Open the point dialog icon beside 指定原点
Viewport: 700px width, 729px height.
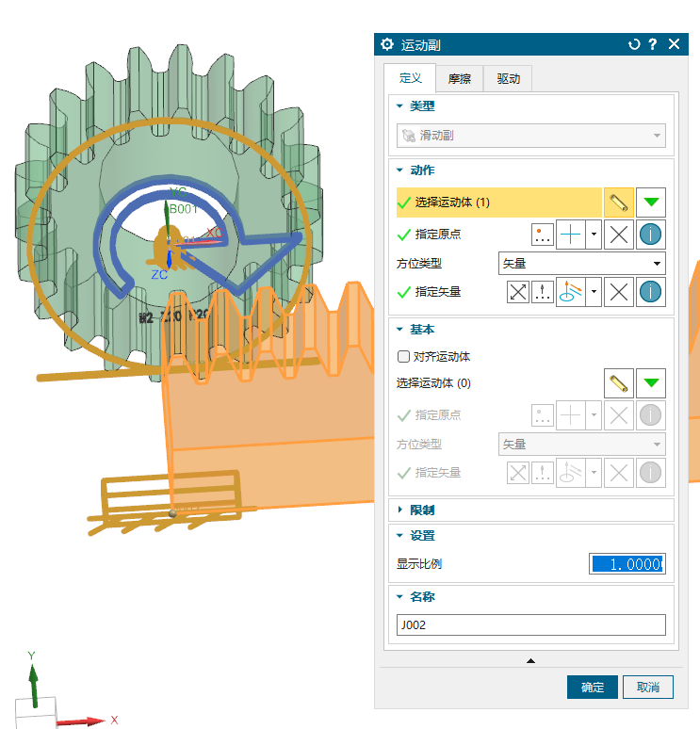pos(542,235)
